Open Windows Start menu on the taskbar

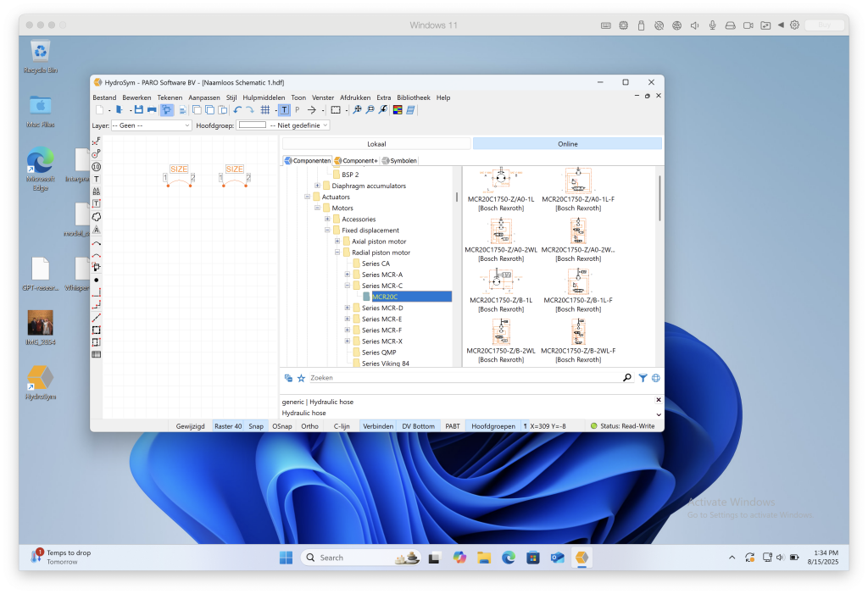287,558
